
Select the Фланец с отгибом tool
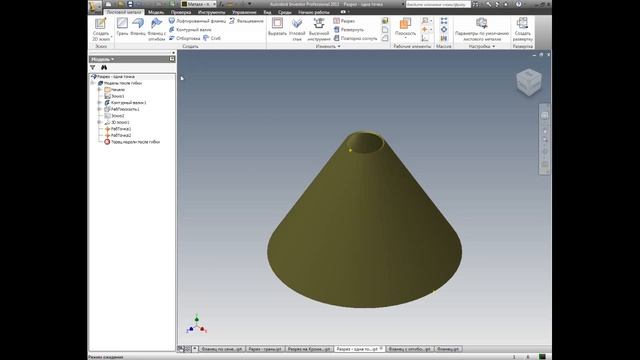pos(157,29)
